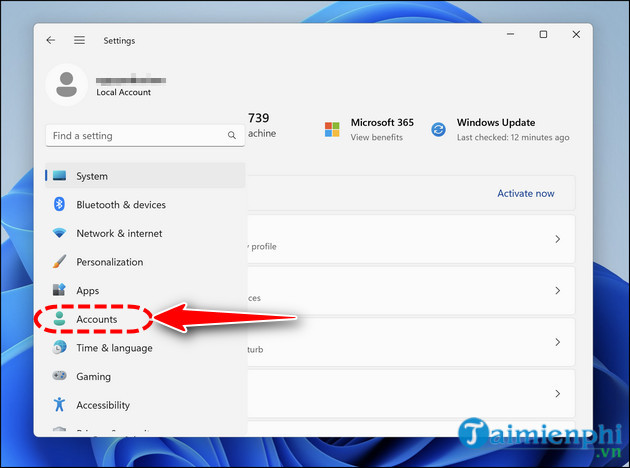Click the user profile avatar
The width and height of the screenshot is (630, 468).
66,85
